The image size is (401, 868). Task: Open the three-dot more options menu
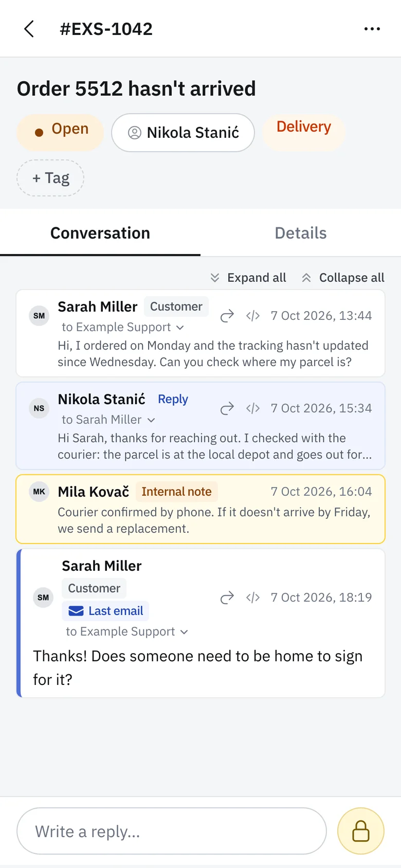372,29
